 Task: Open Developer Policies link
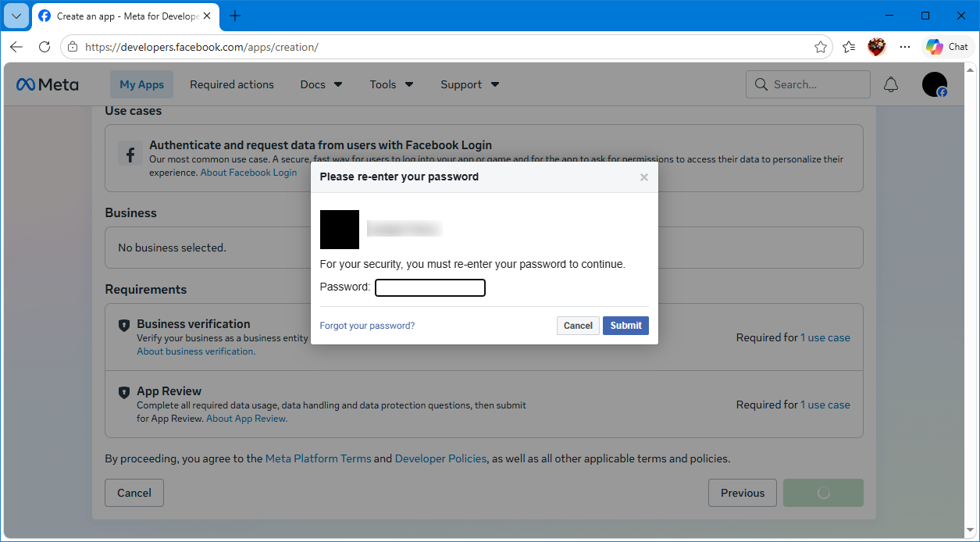(x=440, y=458)
